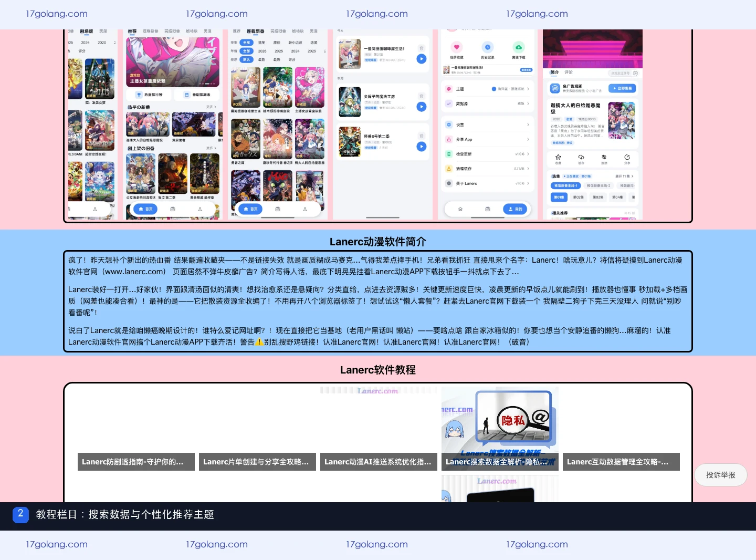Play 怪兽8号第二季 with blue play button
Viewport: 756px width, 560px height.
coord(422,147)
